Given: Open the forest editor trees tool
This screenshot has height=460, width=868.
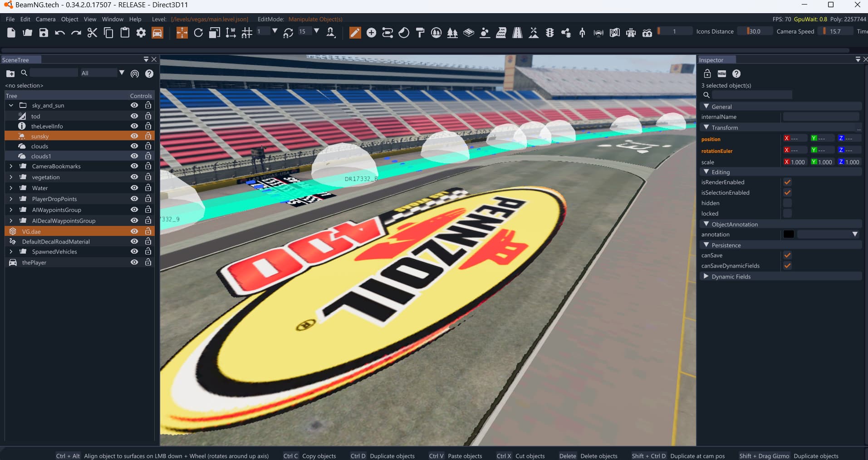Looking at the screenshot, I should (452, 33).
